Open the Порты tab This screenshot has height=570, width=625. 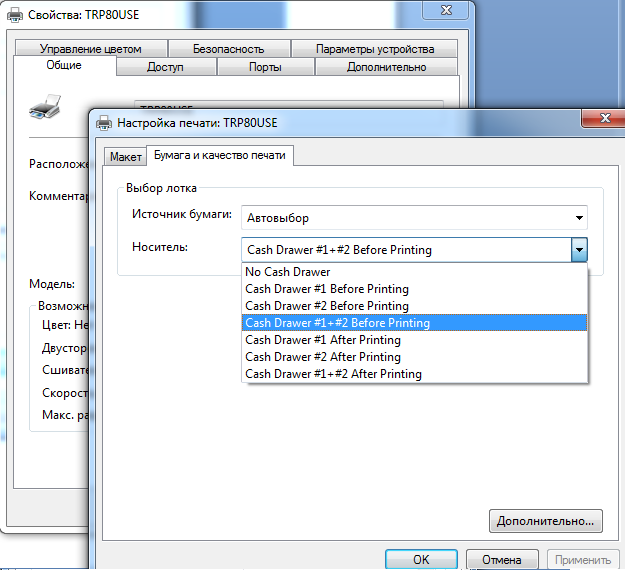(x=265, y=67)
